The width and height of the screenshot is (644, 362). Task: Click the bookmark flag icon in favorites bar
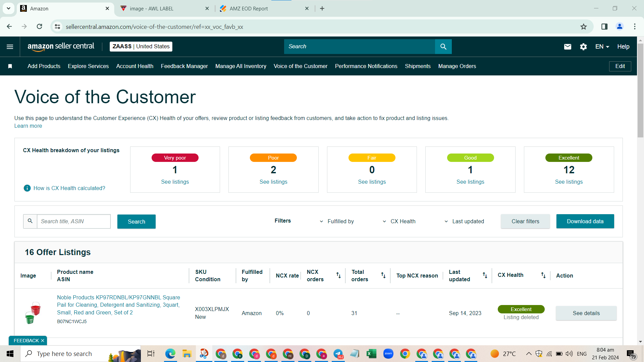click(x=10, y=66)
